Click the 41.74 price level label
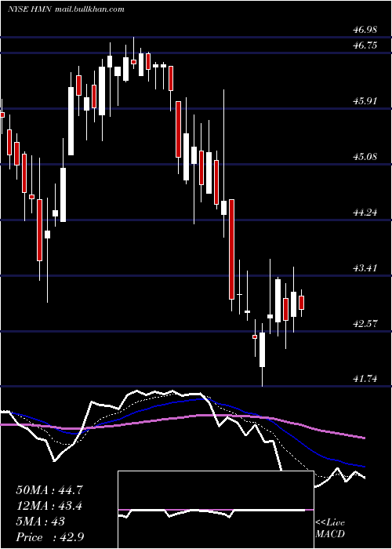The width and height of the screenshot is (392, 549). point(365,379)
